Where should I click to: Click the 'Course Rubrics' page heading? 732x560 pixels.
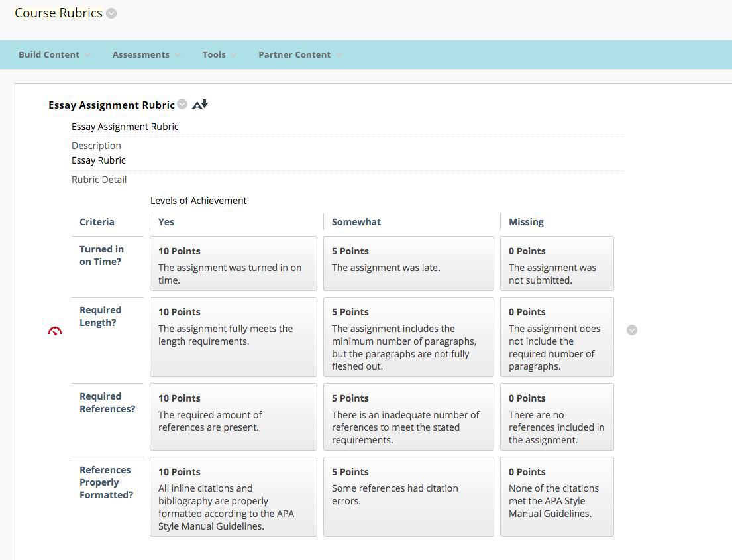(58, 13)
